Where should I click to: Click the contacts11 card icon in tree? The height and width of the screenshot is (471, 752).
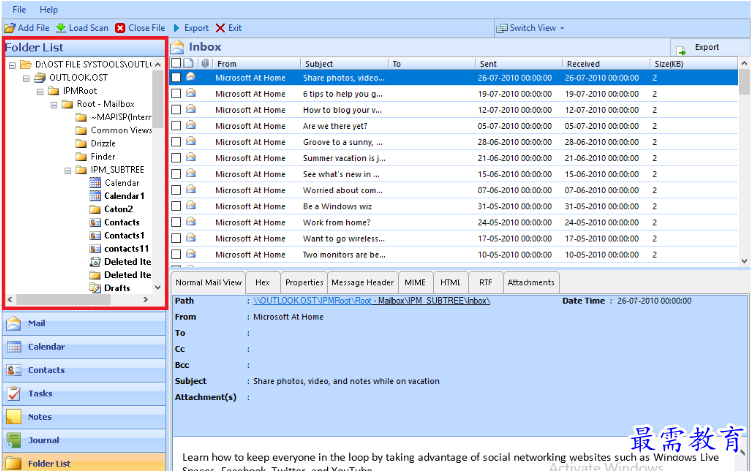coord(95,248)
